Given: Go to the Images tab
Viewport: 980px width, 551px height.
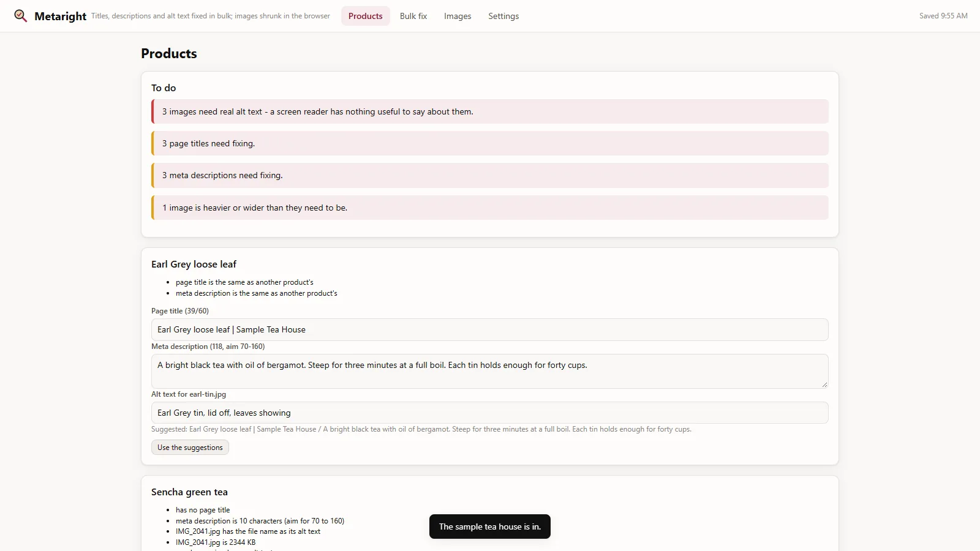Looking at the screenshot, I should coord(458,16).
